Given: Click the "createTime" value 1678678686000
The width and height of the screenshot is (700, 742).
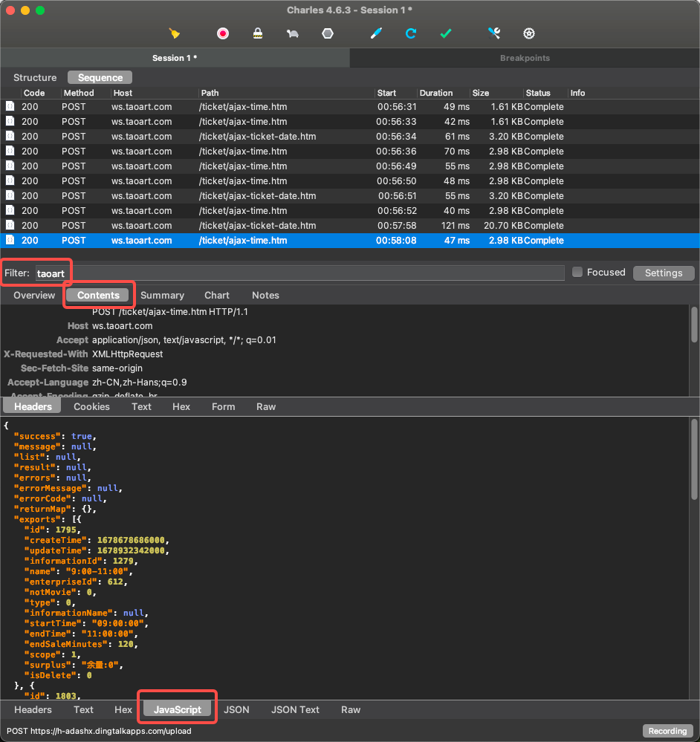Looking at the screenshot, I should 131,540.
